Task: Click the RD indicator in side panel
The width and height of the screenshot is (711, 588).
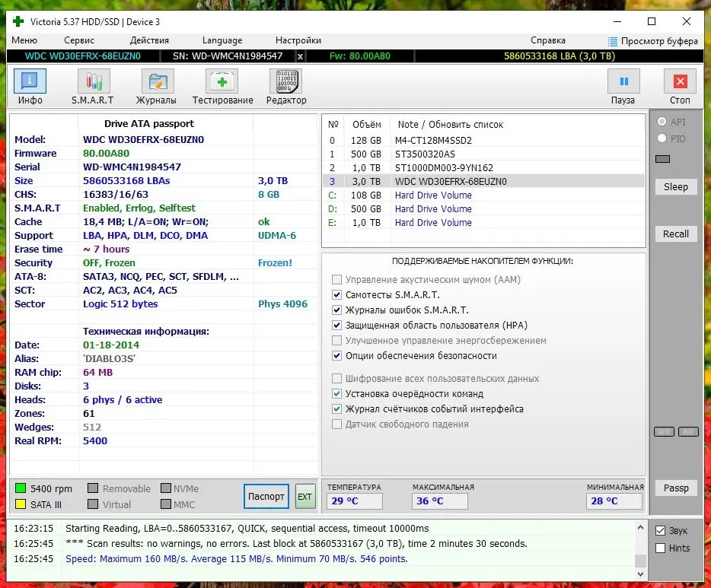Action: pyautogui.click(x=688, y=432)
